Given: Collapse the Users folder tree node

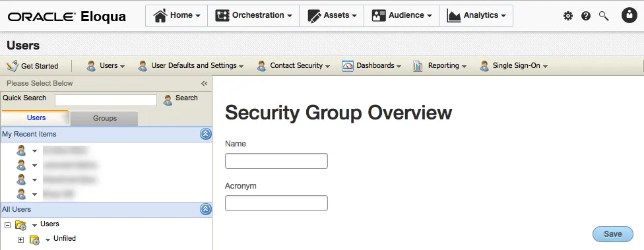Looking at the screenshot, I should [x=7, y=226].
